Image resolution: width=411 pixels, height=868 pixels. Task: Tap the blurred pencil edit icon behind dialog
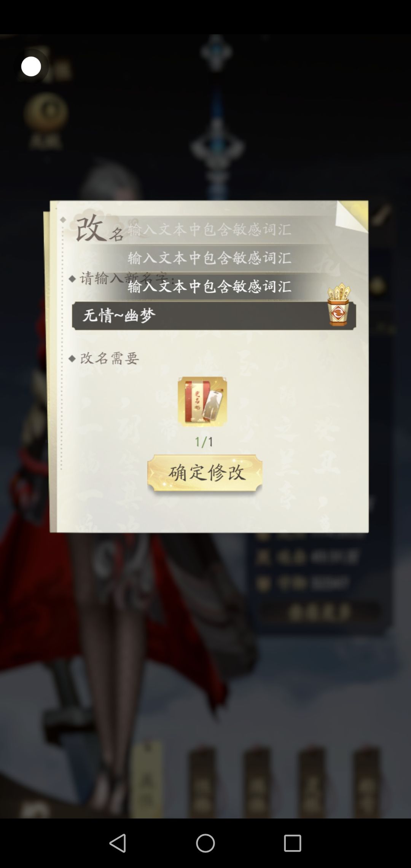click(381, 215)
